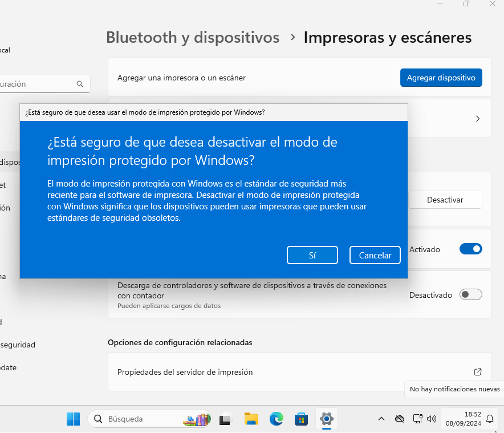This screenshot has height=433, width=504.
Task: Click Cancelar in the dialog
Action: pos(375,255)
